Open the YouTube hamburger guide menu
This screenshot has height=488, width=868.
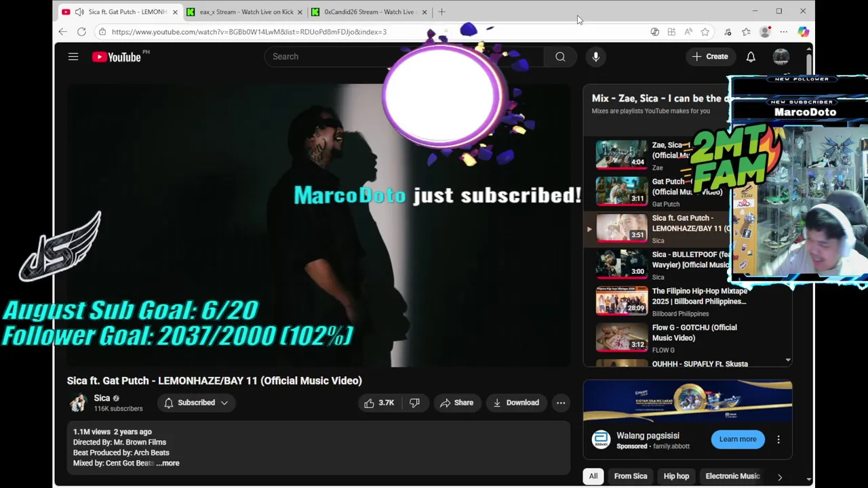point(73,57)
